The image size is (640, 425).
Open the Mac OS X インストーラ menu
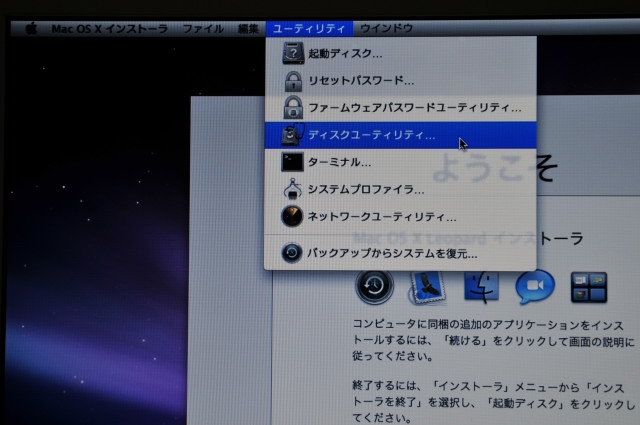click(x=109, y=29)
